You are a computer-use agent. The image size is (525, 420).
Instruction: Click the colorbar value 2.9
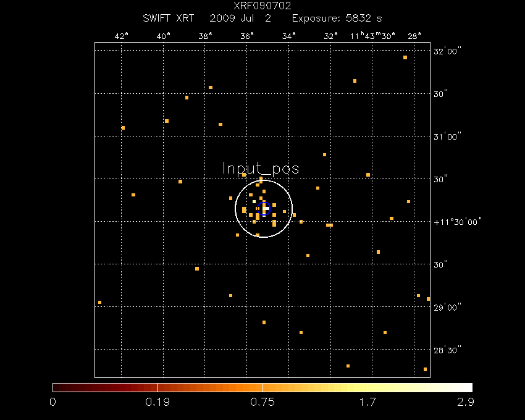(x=466, y=402)
